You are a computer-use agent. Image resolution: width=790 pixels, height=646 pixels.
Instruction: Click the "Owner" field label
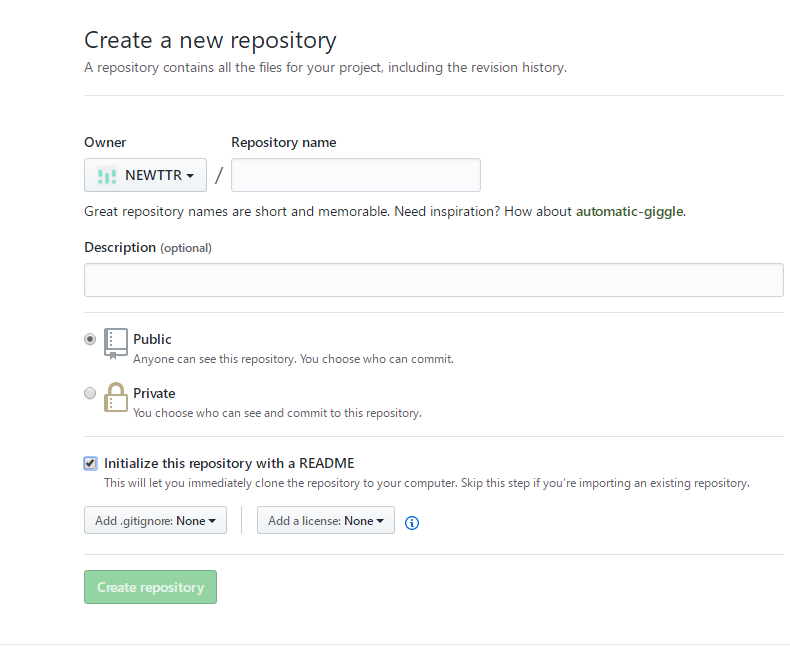click(105, 142)
